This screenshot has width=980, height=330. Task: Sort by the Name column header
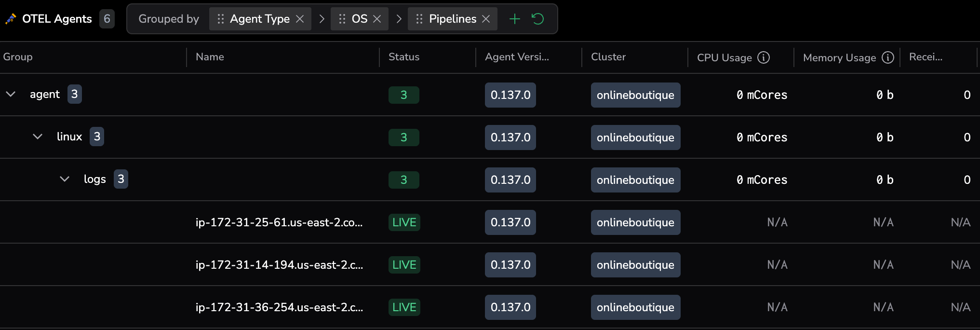coord(210,57)
